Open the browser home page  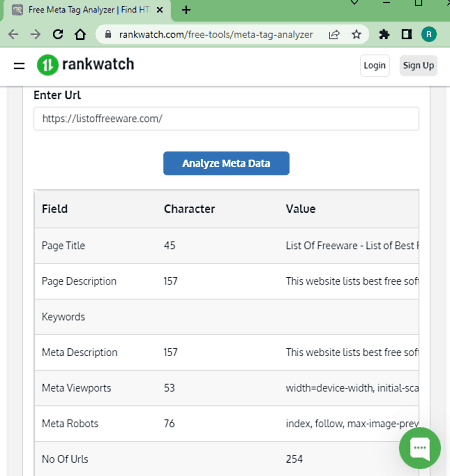pos(80,34)
